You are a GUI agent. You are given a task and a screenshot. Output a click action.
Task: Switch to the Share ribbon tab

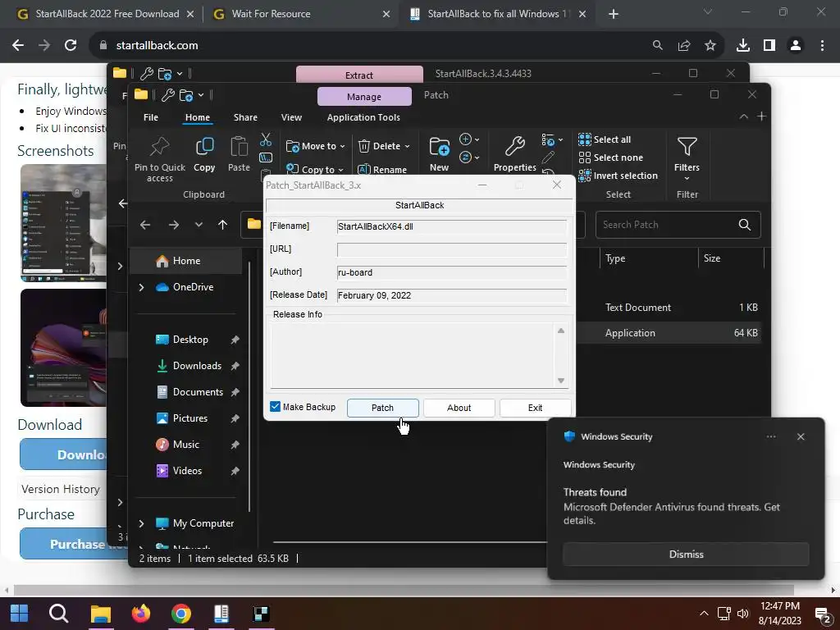coord(245,117)
